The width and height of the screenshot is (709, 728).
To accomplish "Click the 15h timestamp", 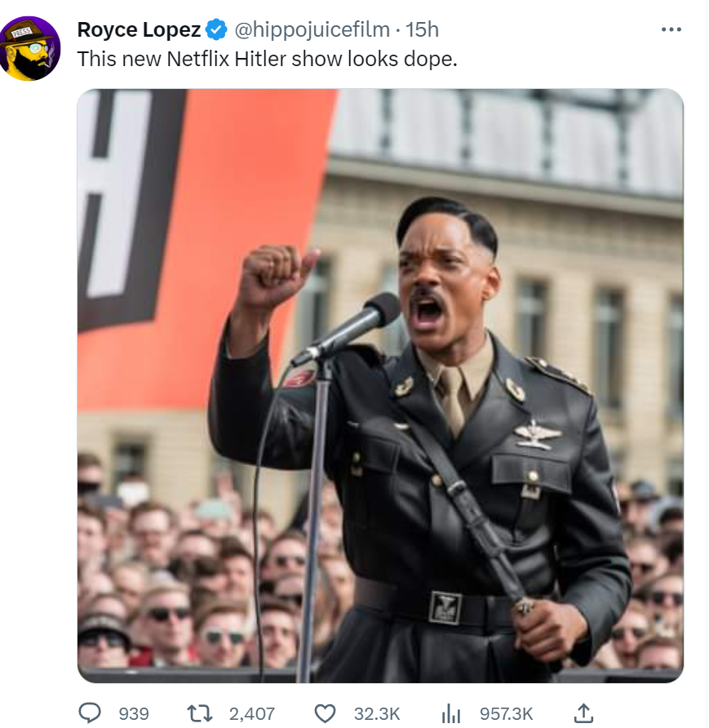I will (x=422, y=30).
